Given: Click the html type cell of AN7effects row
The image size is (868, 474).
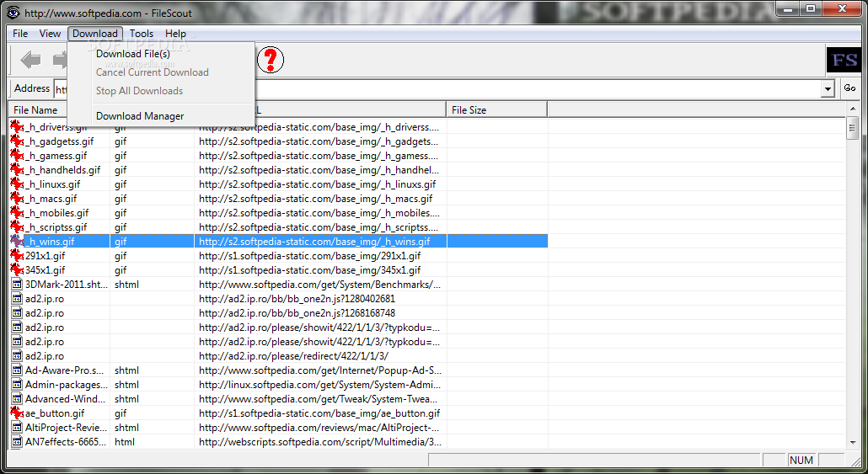Looking at the screenshot, I should point(125,443).
